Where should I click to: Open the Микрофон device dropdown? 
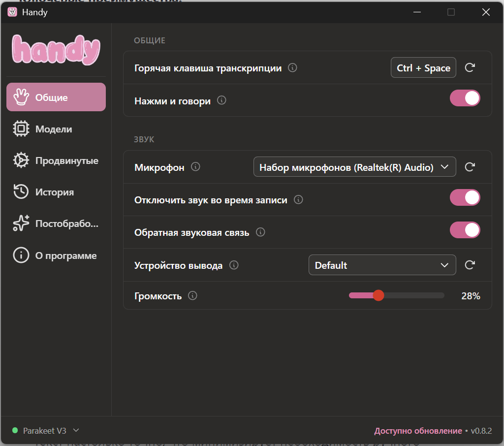click(354, 167)
